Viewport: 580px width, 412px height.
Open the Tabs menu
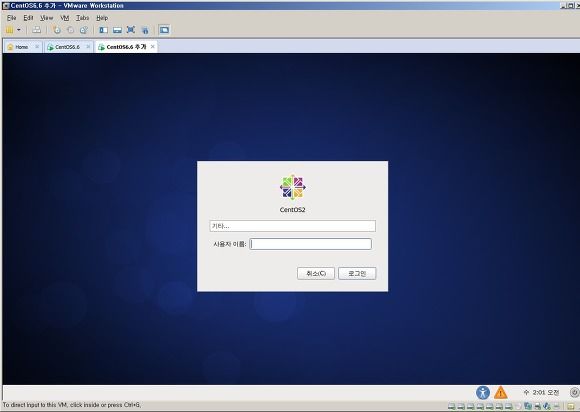82,18
